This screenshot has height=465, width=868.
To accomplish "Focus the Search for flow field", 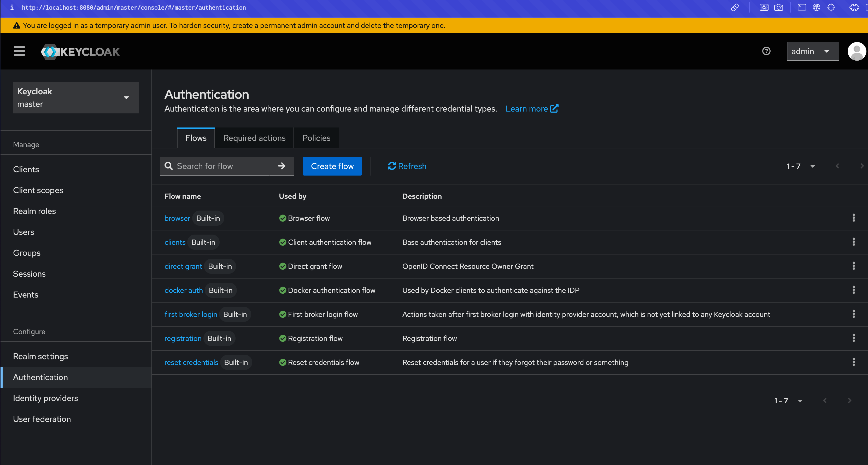I will [215, 166].
